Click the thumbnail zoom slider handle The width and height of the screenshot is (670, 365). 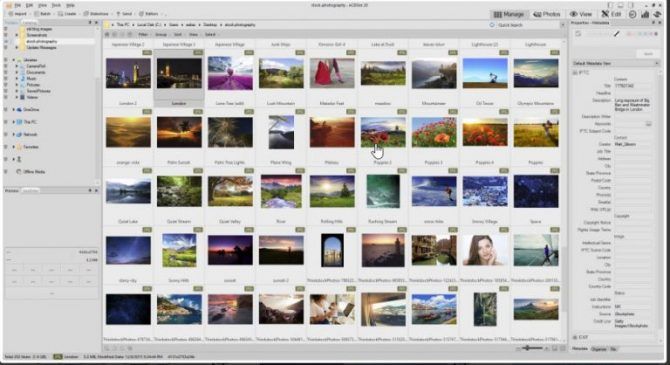528,348
